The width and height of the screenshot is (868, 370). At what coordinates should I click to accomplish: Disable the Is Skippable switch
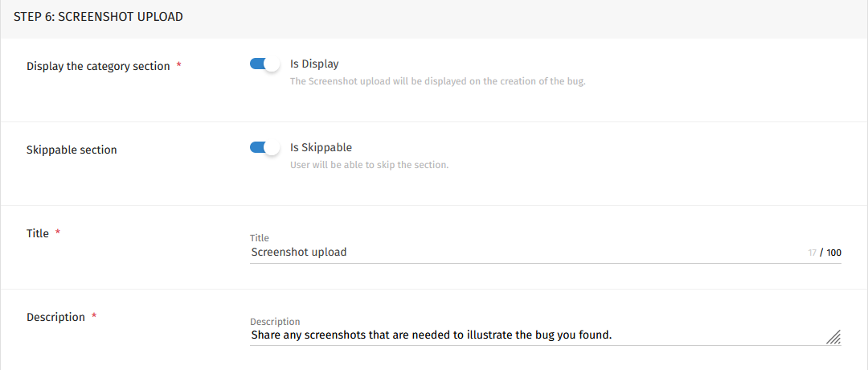[x=264, y=147]
